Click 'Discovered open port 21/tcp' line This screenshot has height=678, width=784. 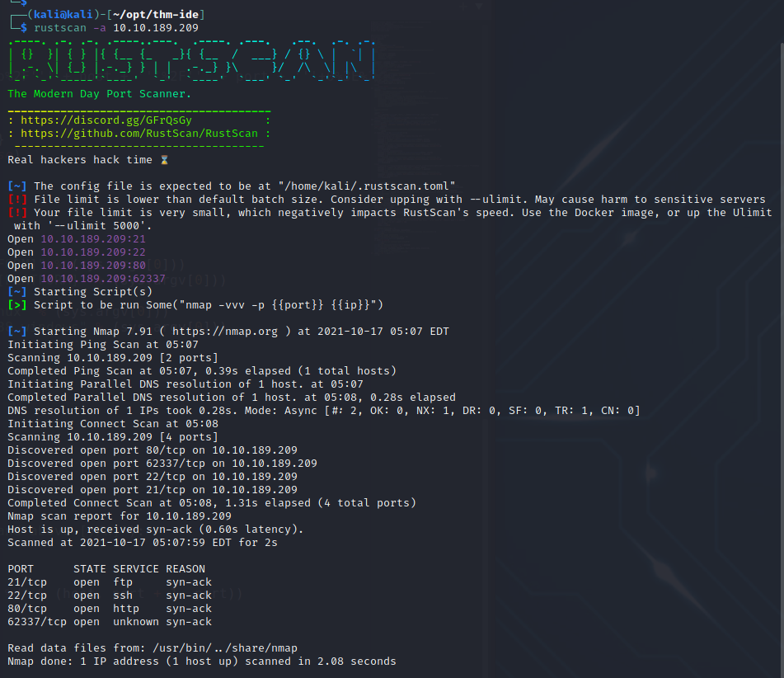click(x=153, y=489)
